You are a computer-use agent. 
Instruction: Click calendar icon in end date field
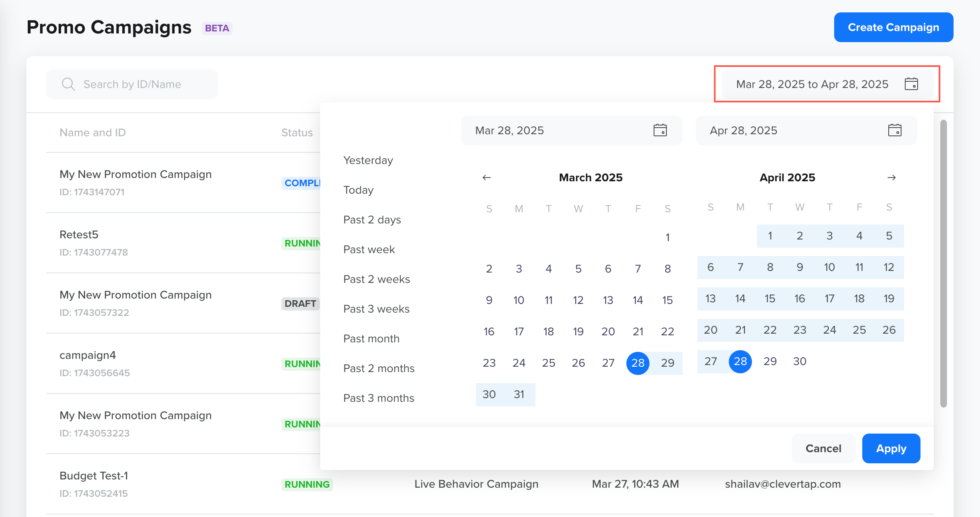coord(894,130)
